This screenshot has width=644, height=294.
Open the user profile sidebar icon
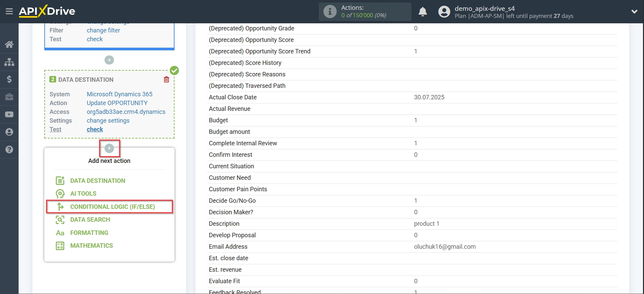coord(9,132)
